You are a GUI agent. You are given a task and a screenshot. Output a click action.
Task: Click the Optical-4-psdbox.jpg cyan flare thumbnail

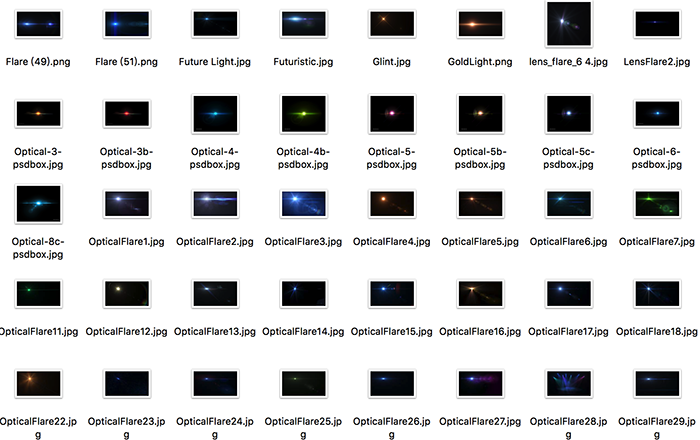(x=215, y=113)
